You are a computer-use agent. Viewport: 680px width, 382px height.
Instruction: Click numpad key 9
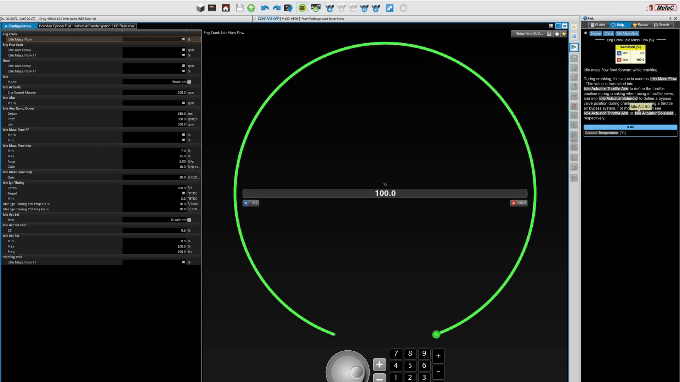[x=424, y=354]
